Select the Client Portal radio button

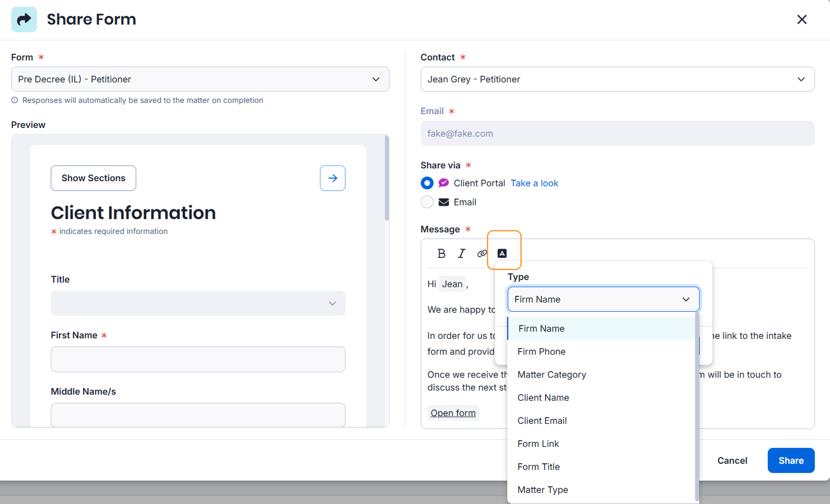(x=427, y=183)
